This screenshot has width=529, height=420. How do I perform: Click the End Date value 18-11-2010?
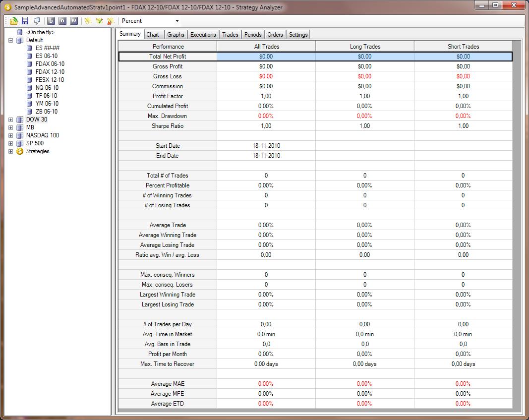click(x=266, y=156)
